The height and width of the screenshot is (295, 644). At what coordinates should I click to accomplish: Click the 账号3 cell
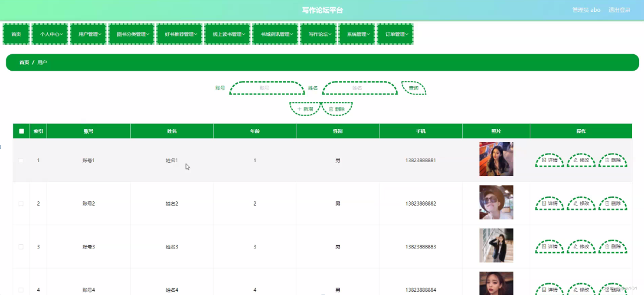click(88, 247)
